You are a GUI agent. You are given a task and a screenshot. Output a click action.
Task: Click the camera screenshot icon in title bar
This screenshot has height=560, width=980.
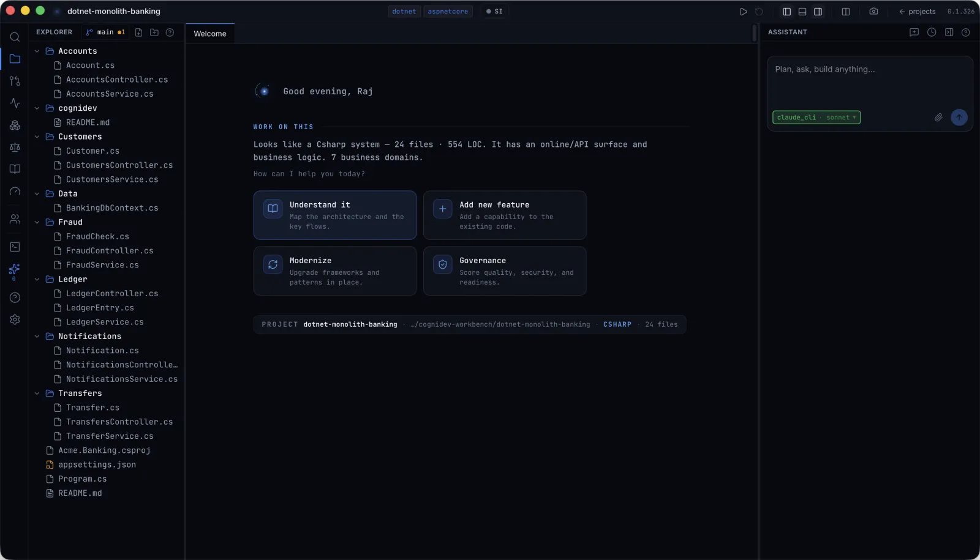[x=873, y=12]
